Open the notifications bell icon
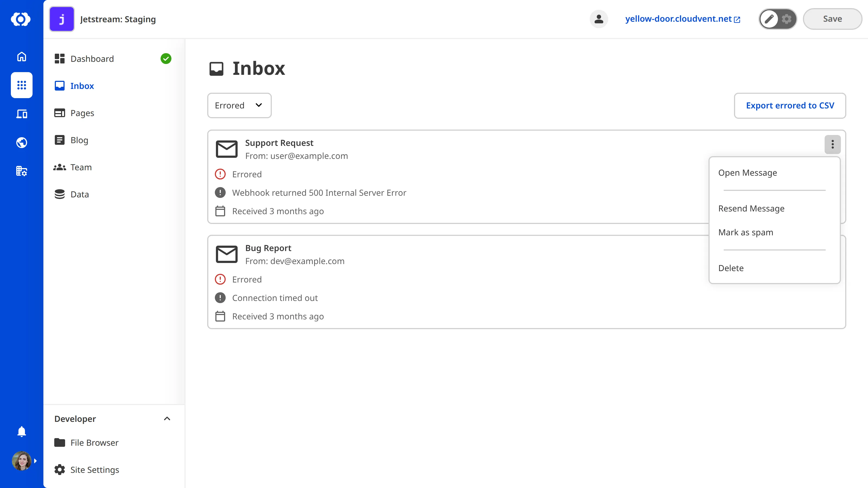868x488 pixels. click(21, 431)
